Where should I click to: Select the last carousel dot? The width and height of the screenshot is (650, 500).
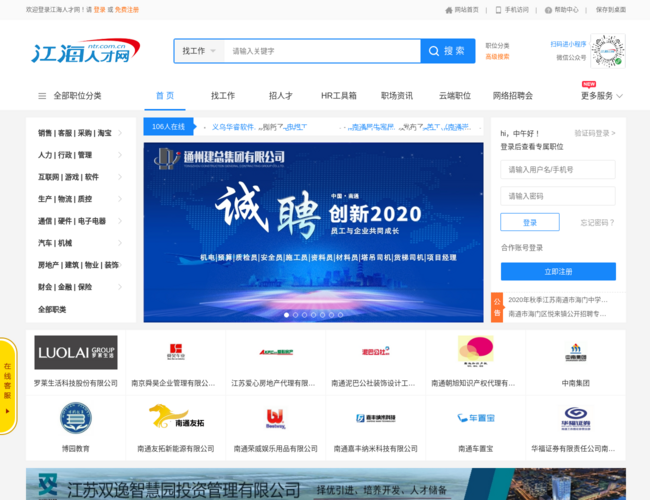tap(340, 315)
